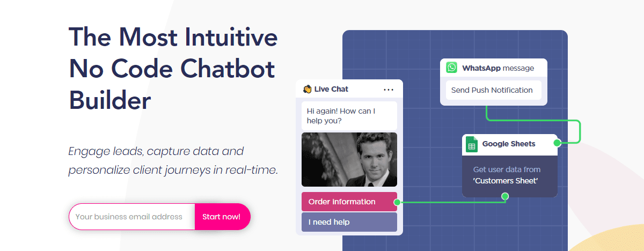Open the Live Chat three-dots menu
The width and height of the screenshot is (644, 251).
pos(389,90)
